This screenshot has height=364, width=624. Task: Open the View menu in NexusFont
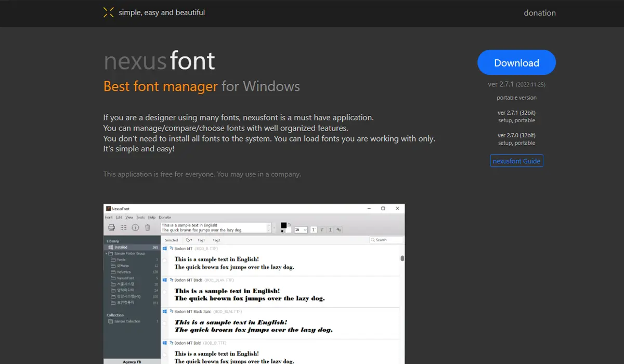pos(129,217)
